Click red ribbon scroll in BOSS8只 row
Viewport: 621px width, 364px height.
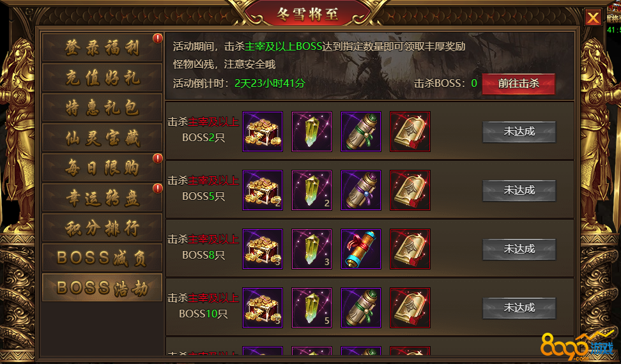pos(361,249)
